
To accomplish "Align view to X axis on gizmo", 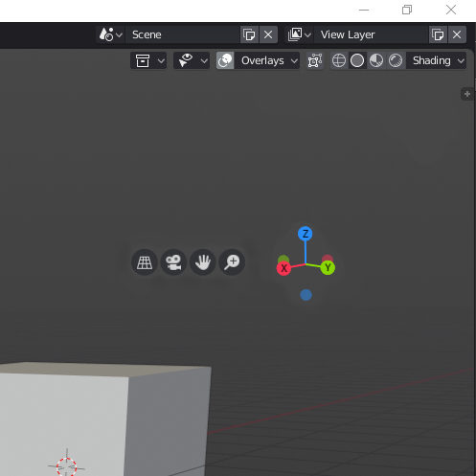I will click(x=283, y=268).
